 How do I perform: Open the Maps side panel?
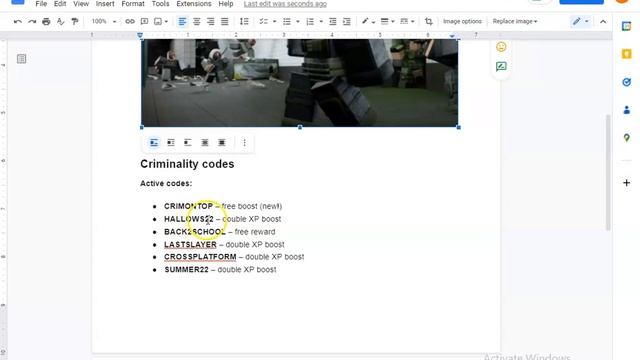(627, 138)
